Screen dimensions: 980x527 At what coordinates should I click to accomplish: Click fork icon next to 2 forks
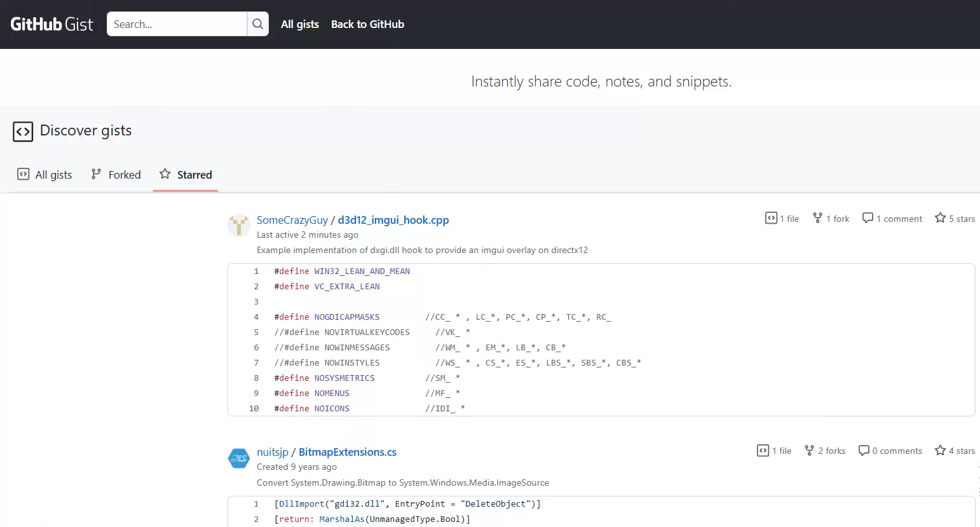(x=810, y=450)
